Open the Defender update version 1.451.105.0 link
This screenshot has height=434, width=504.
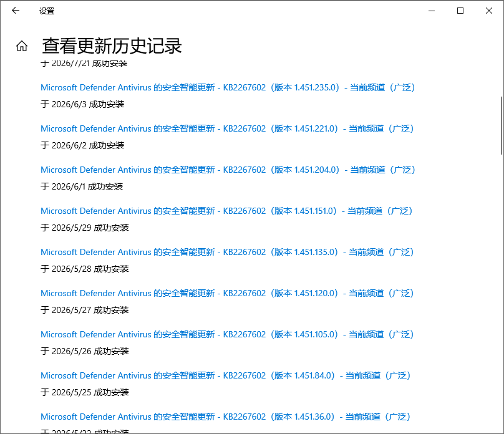pos(227,334)
